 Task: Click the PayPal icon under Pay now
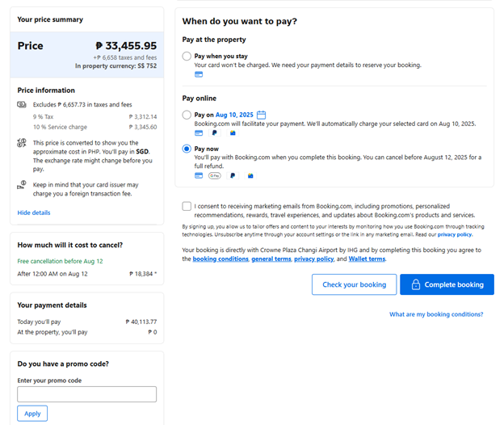coord(233,175)
